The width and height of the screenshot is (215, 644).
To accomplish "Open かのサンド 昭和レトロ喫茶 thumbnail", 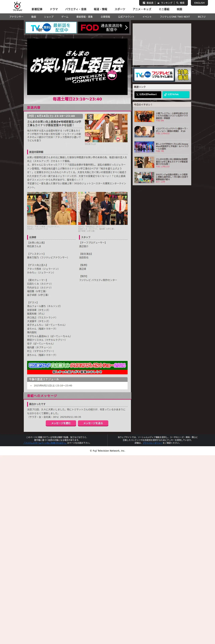I will click(x=144, y=178).
